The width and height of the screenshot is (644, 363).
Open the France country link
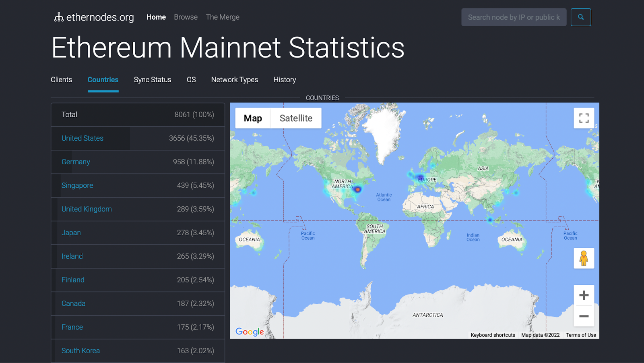click(72, 327)
